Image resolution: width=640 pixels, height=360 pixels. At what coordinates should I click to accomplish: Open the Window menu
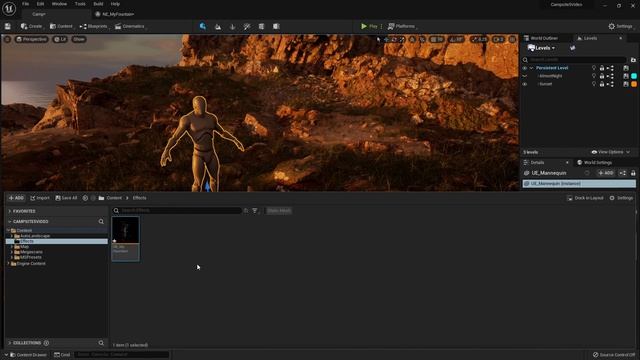point(59,4)
